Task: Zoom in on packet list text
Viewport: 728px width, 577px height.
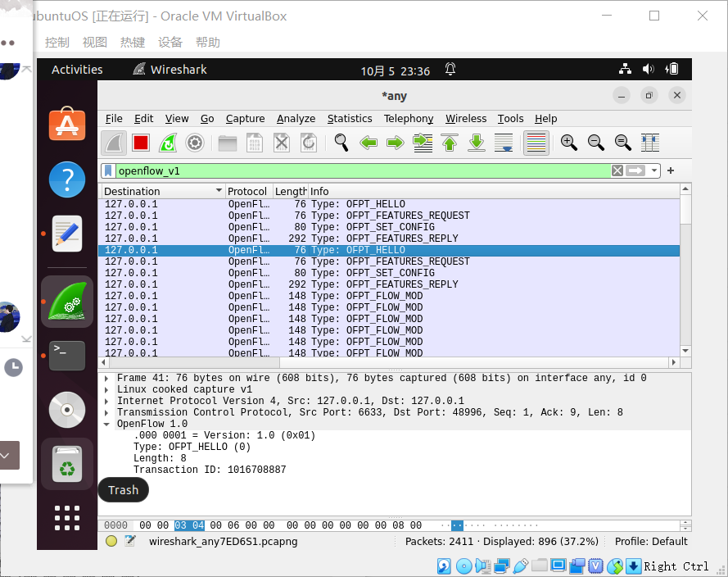Action: coord(568,143)
